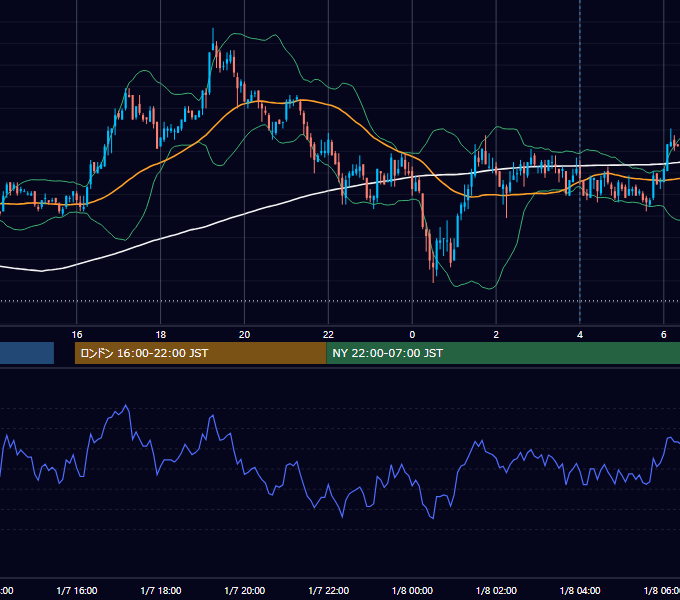Image resolution: width=680 pixels, height=600 pixels.
Task: Click the dashed vertical marker line at hour 4
Action: click(x=580, y=161)
